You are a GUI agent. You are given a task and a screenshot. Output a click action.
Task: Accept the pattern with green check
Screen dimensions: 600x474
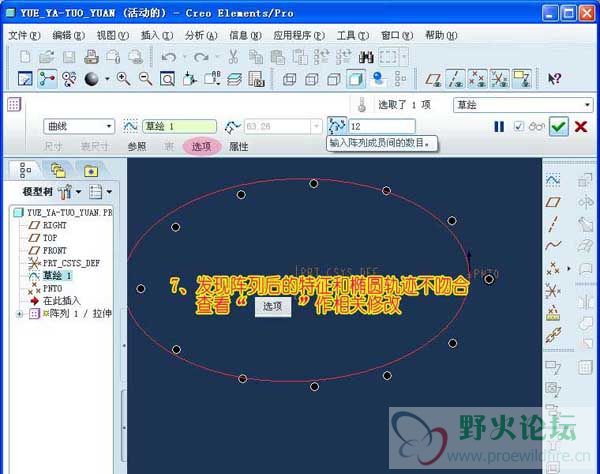click(559, 127)
